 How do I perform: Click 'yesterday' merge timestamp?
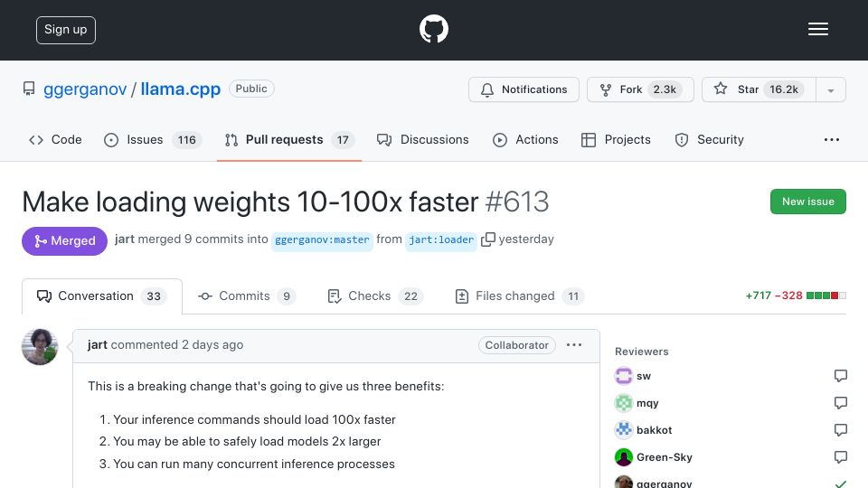pos(526,239)
